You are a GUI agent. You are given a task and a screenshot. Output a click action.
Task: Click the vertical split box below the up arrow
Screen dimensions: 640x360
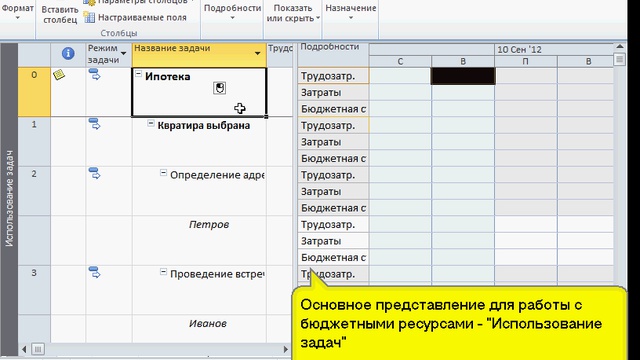(620, 60)
